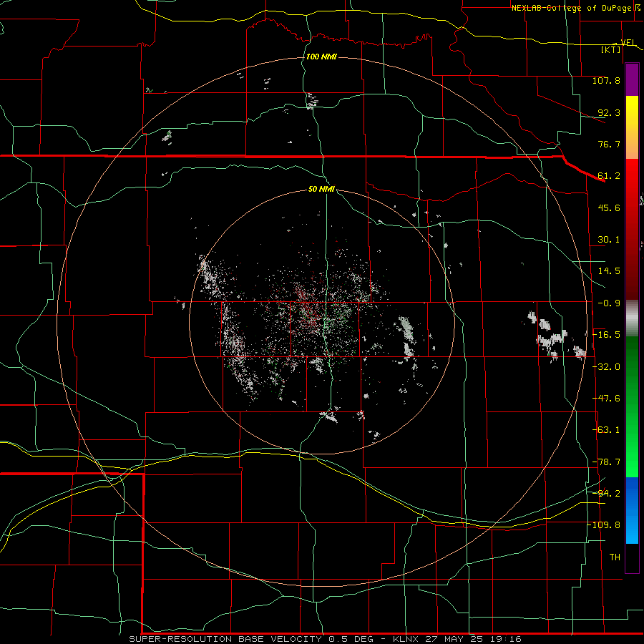This screenshot has height=644, width=644.
Task: Click the -78.7 legend value
Action: tap(606, 462)
